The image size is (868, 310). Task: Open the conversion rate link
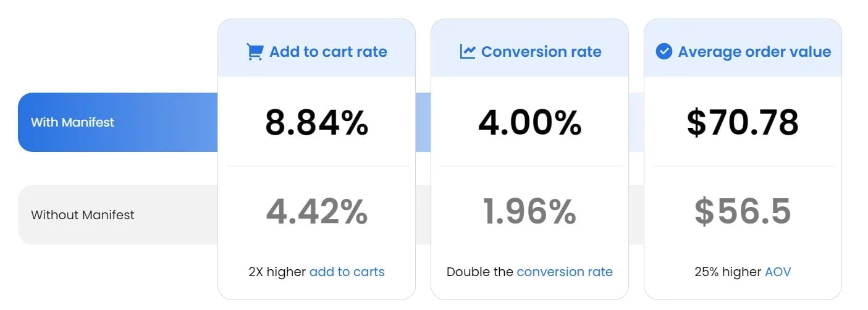565,272
